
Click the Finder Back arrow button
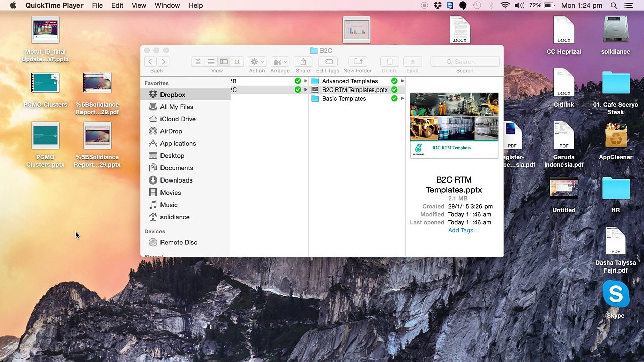tap(150, 62)
